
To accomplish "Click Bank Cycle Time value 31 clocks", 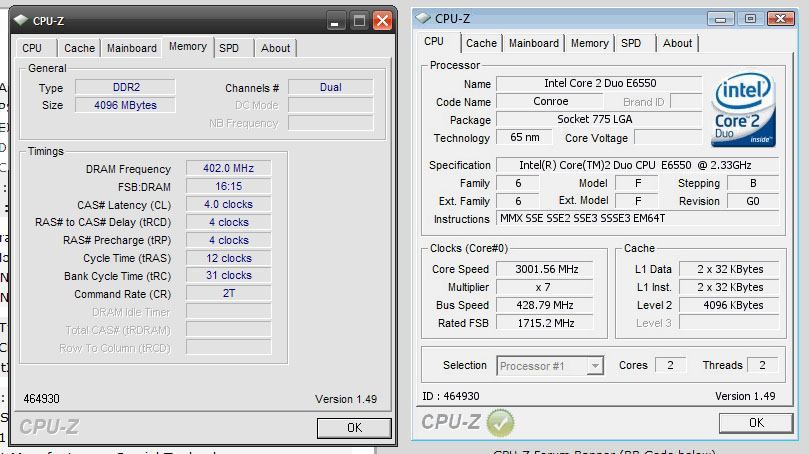I will [x=229, y=275].
